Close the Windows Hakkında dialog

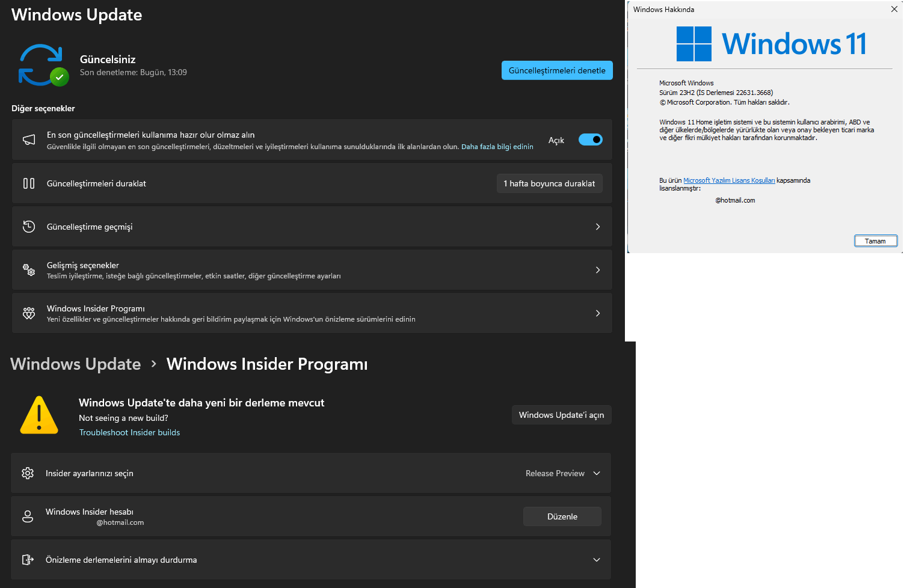tap(894, 9)
